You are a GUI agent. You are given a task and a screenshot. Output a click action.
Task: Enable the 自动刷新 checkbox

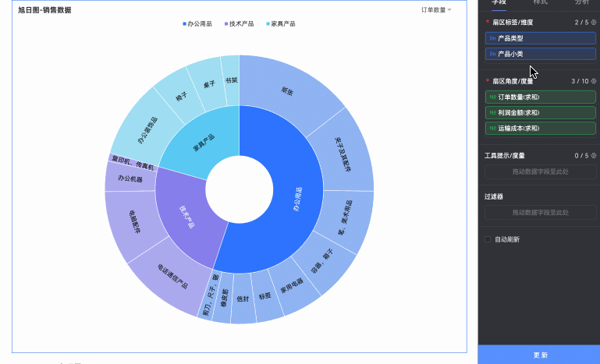[488, 239]
